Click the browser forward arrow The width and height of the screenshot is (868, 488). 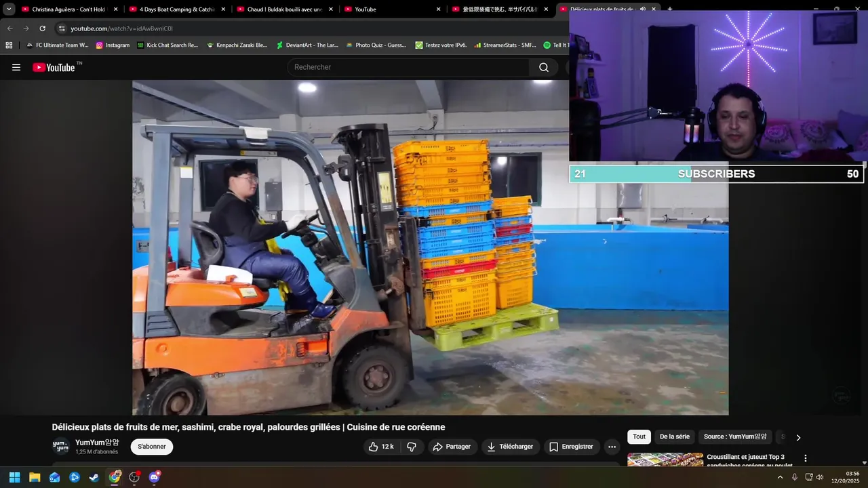pyautogui.click(x=26, y=28)
